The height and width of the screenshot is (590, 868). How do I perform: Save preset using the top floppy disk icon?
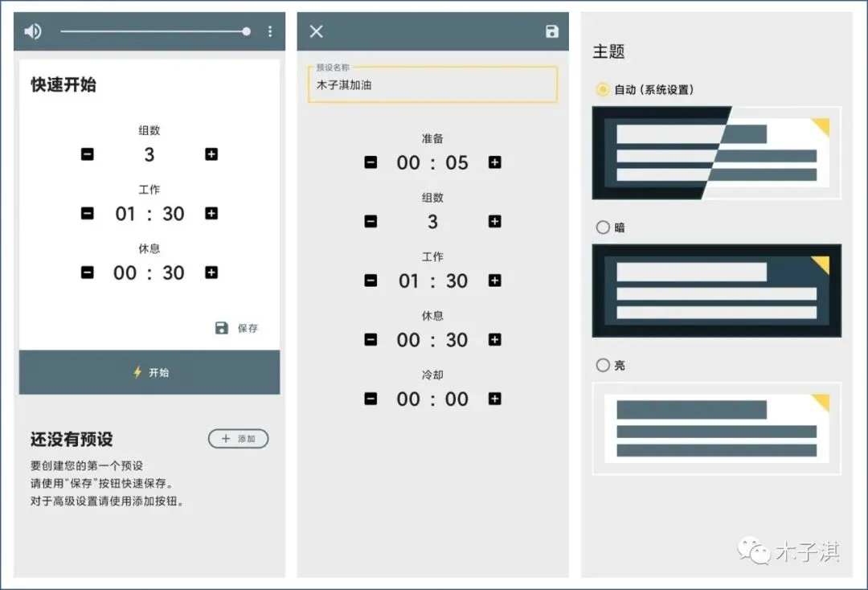tap(551, 31)
